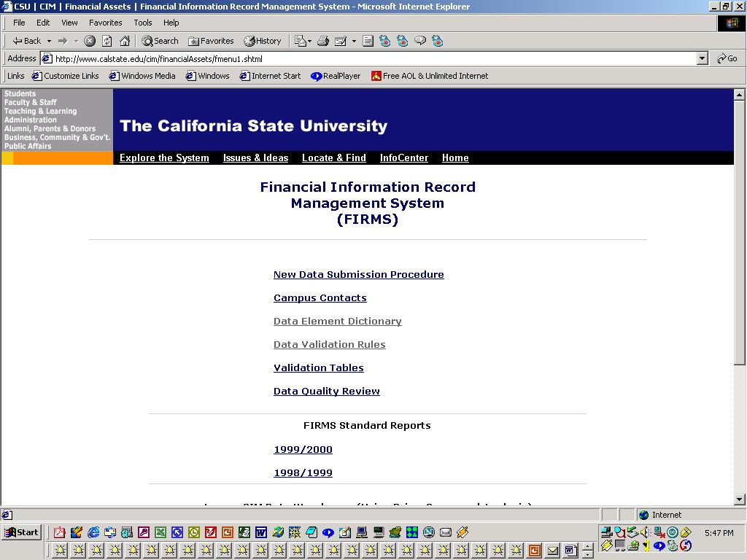Open the Help menu
The height and width of the screenshot is (560, 747).
(171, 23)
